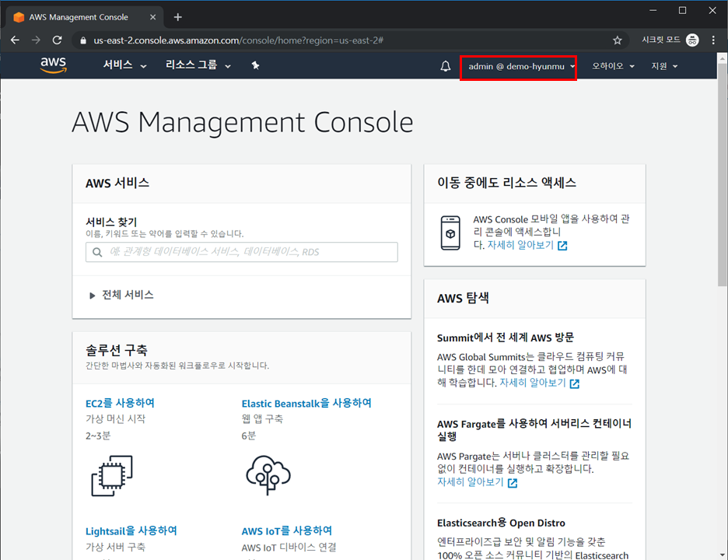Viewport: 728px width, 560px height.
Task: Open the 오하이오 region dropdown
Action: click(613, 66)
